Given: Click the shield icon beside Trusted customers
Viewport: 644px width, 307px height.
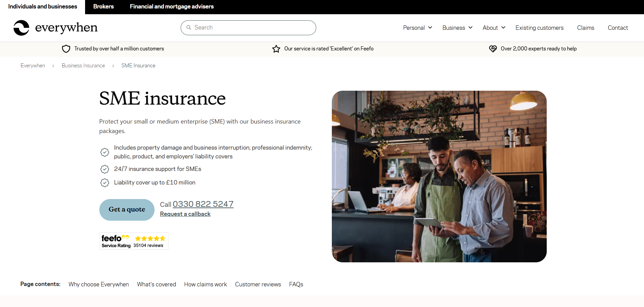Looking at the screenshot, I should coord(66,49).
